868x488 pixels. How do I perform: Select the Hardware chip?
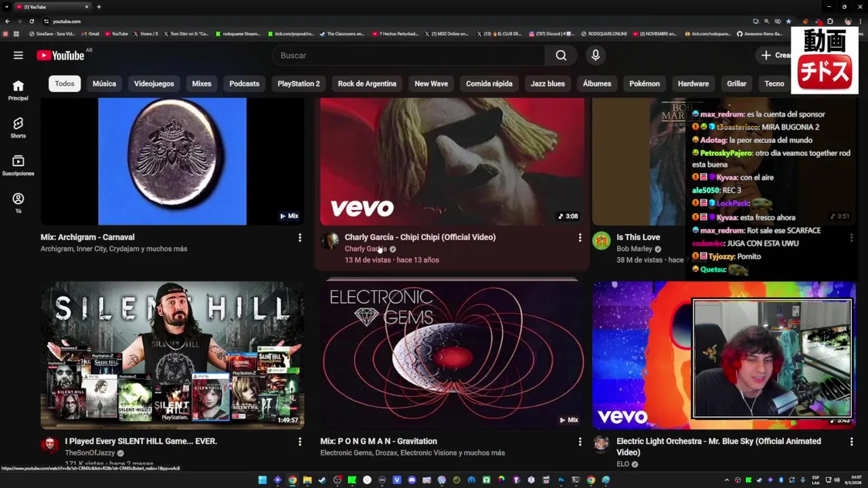tap(693, 83)
